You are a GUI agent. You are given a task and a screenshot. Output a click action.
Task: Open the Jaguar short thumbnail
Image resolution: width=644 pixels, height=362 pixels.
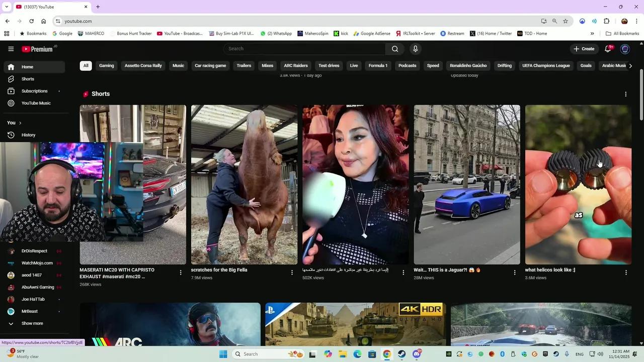(x=467, y=185)
